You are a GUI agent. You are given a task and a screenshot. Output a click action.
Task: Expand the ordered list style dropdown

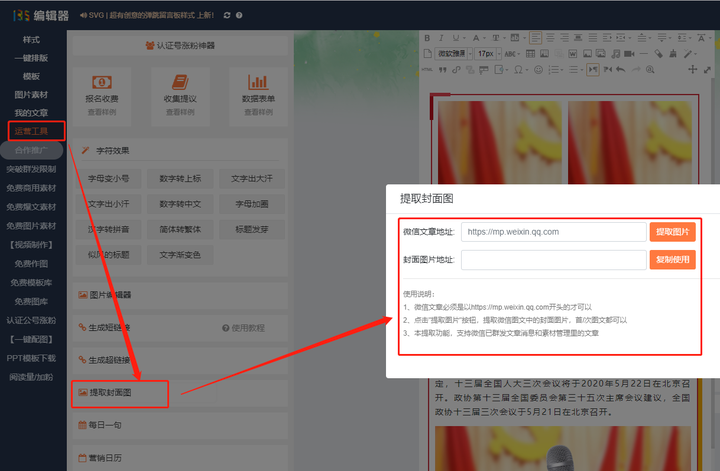pyautogui.click(x=562, y=70)
